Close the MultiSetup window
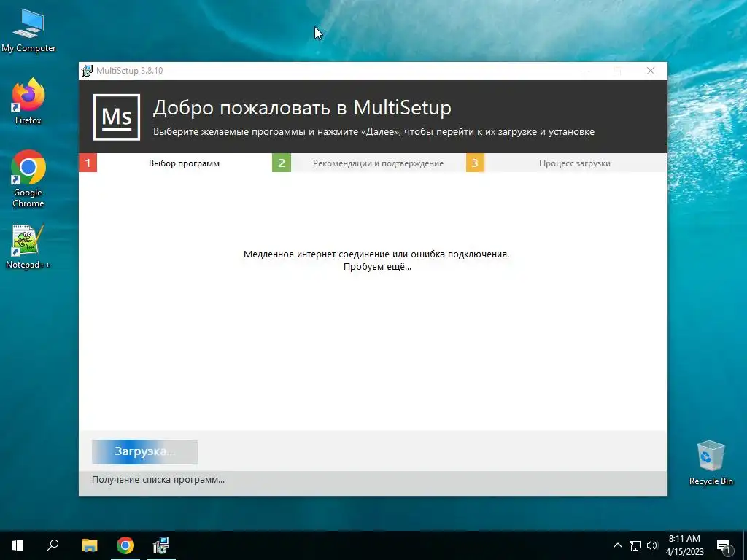Screen dimensions: 747x560 [651, 71]
